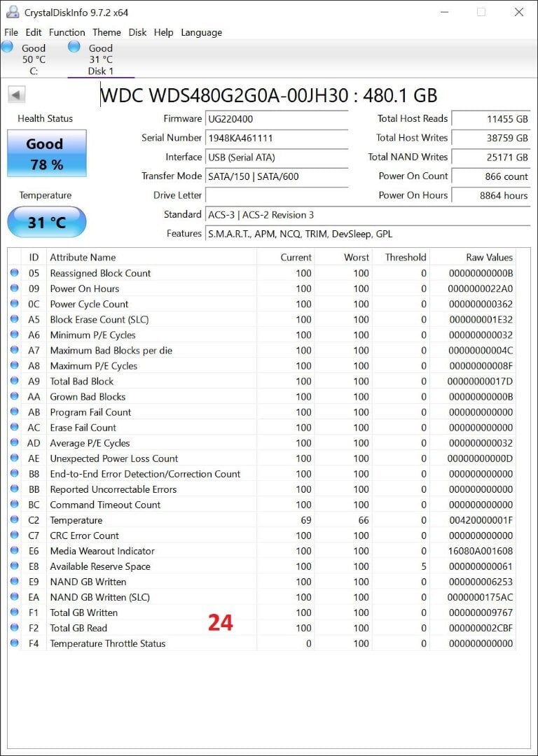Open the Edit menu
This screenshot has width=538, height=756.
click(34, 32)
